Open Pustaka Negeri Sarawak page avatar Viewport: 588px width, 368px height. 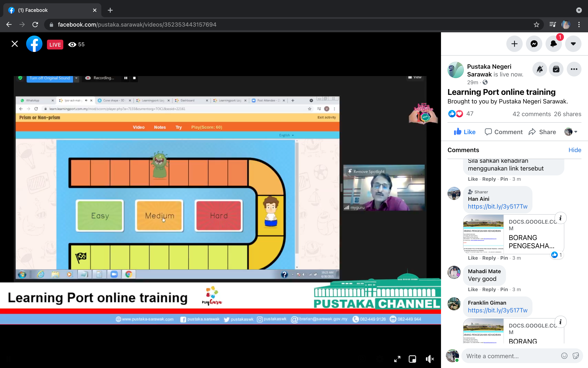pos(455,70)
